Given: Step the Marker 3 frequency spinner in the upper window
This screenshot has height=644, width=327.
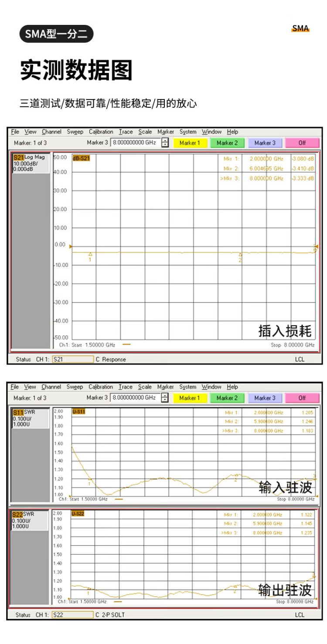Looking at the screenshot, I should point(165,143).
